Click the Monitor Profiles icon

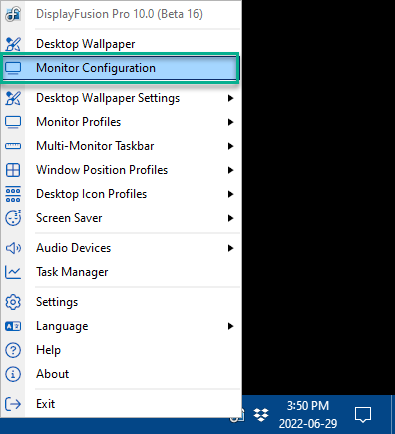tap(13, 122)
